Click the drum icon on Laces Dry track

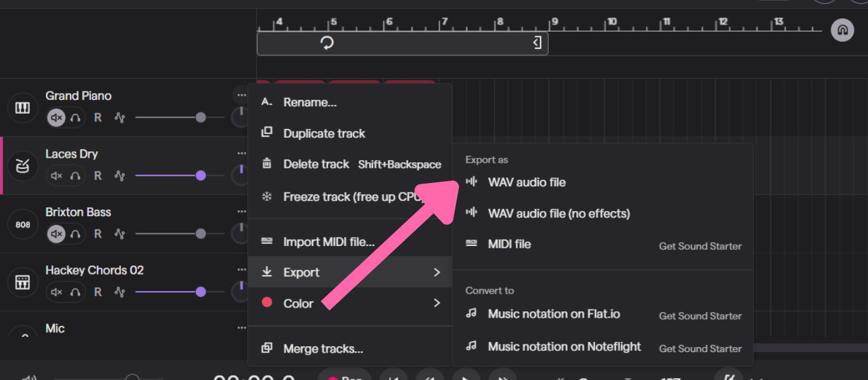[22, 166]
